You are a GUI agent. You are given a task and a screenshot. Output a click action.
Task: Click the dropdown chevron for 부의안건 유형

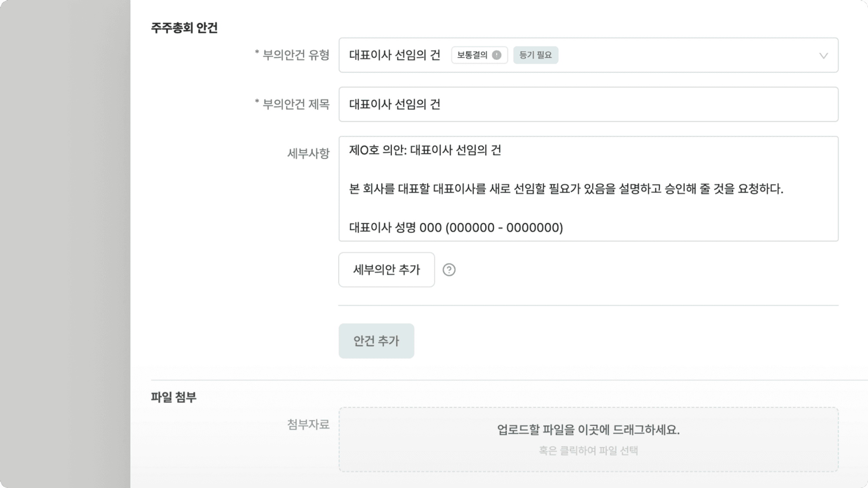823,55
